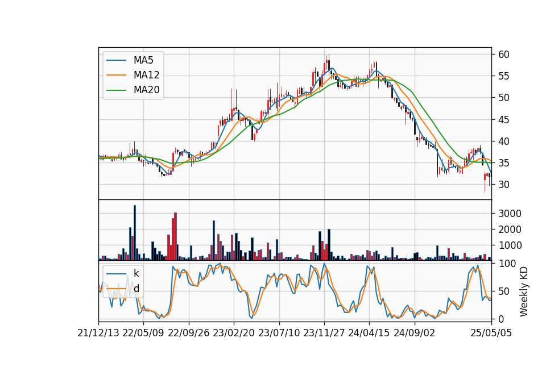Click the 24/09/02 date tick label
Viewport: 546px width, 392px height.
pyautogui.click(x=415, y=333)
